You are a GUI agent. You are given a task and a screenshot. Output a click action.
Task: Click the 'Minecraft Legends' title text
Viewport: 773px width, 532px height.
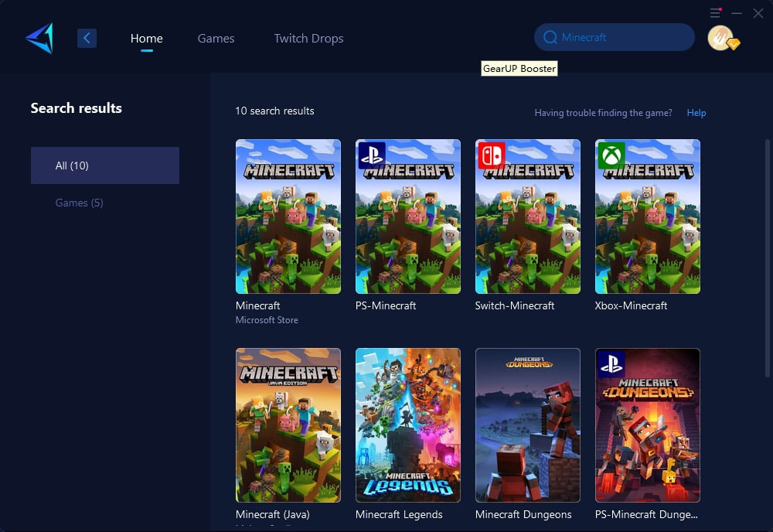[399, 514]
